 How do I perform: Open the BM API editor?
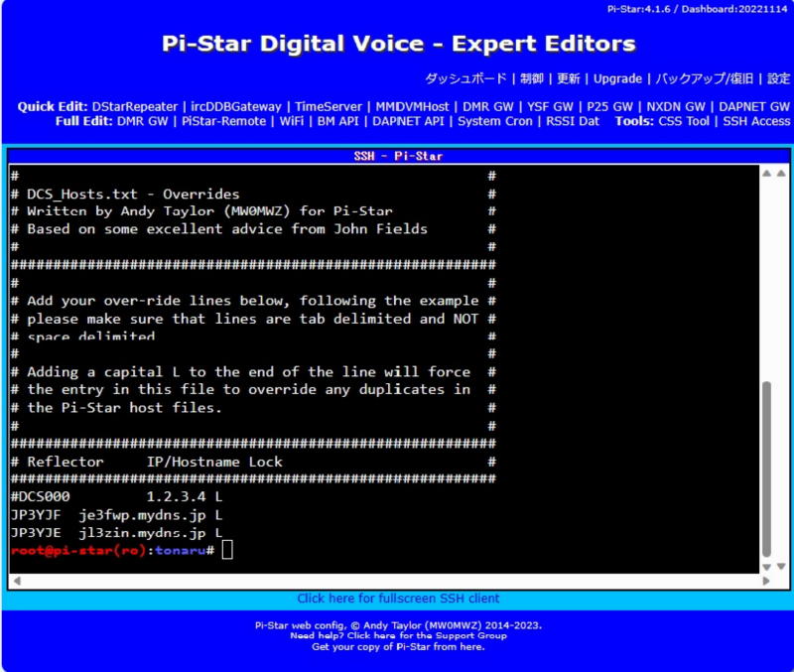(x=337, y=121)
